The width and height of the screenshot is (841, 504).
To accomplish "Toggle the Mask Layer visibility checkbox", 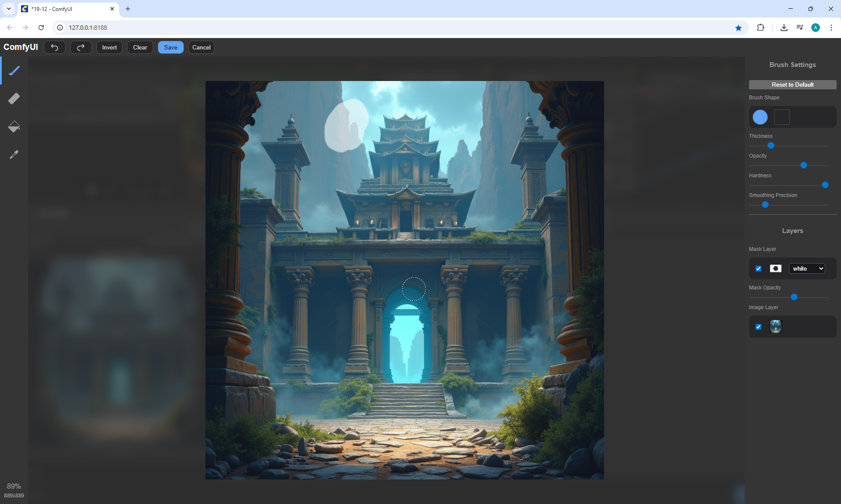I will coord(758,268).
